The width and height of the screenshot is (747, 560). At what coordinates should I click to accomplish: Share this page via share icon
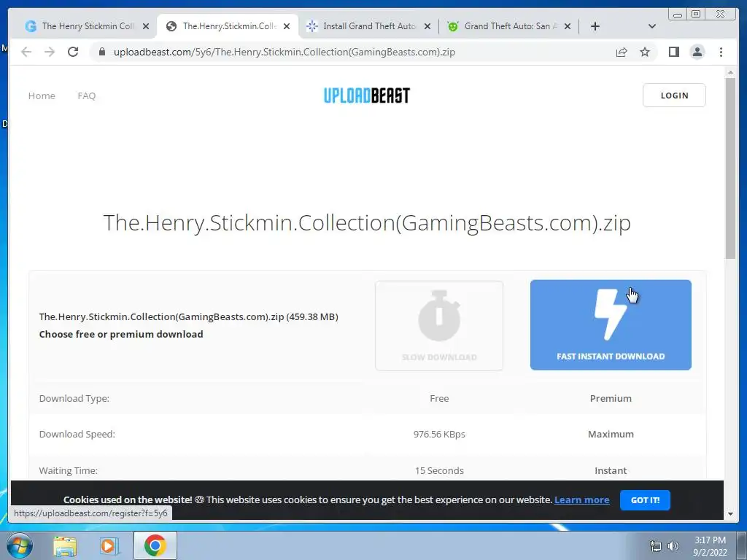pos(622,52)
